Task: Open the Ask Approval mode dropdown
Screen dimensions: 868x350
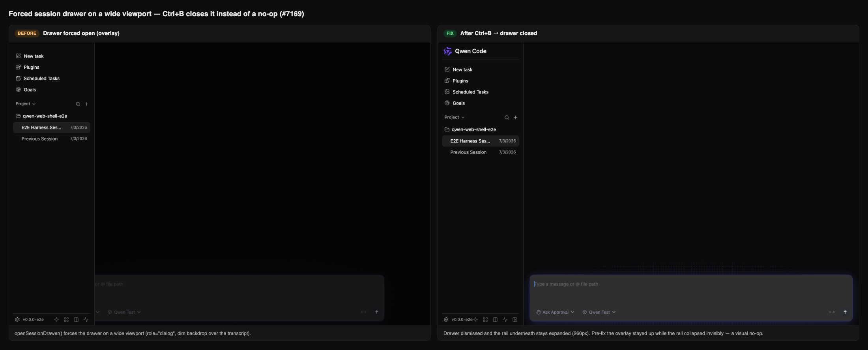Action: pos(555,312)
